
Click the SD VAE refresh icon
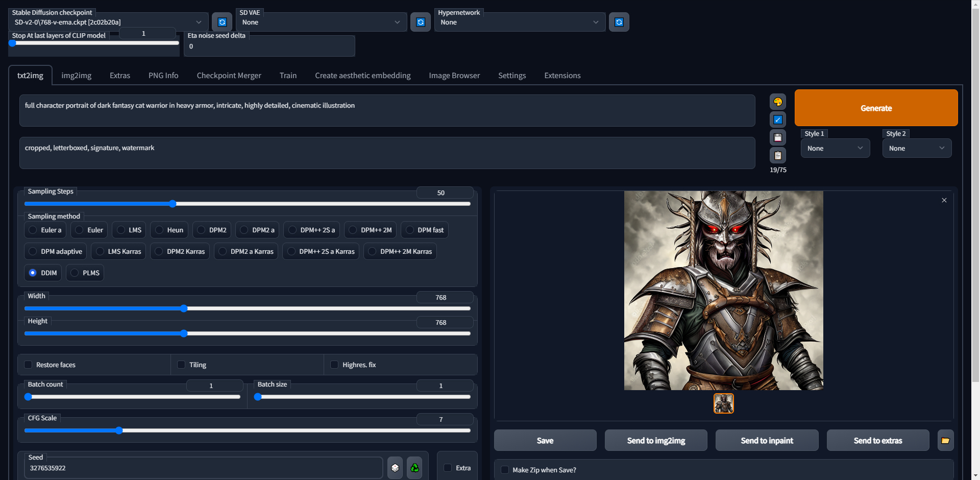tap(421, 22)
